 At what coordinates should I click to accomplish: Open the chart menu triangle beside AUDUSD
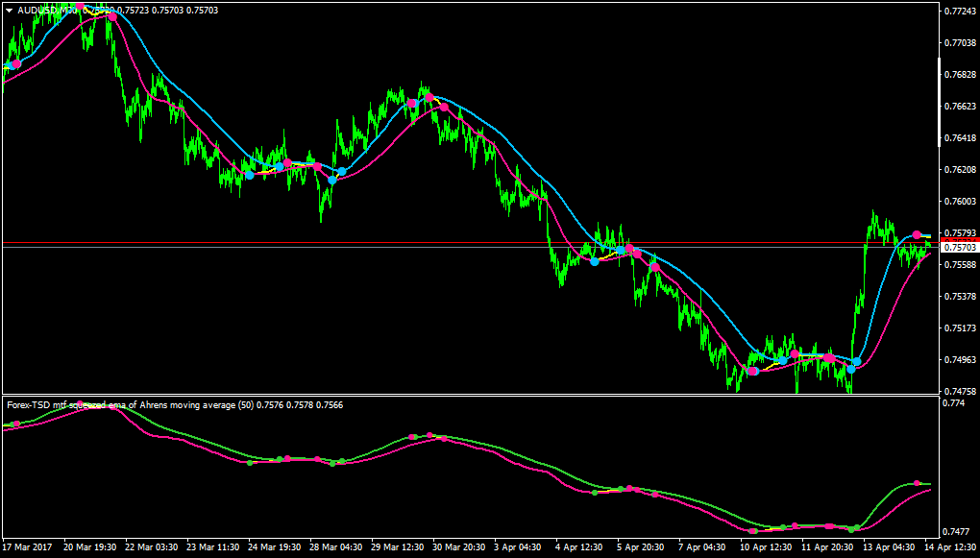(x=9, y=11)
